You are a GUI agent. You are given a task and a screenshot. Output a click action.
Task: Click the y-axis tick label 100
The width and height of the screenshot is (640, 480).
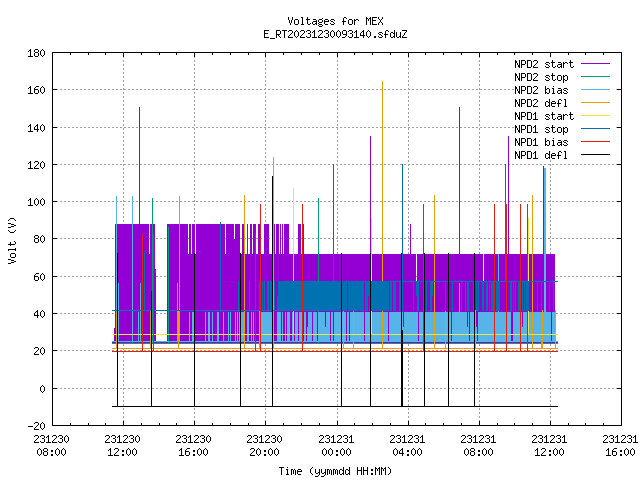36,202
